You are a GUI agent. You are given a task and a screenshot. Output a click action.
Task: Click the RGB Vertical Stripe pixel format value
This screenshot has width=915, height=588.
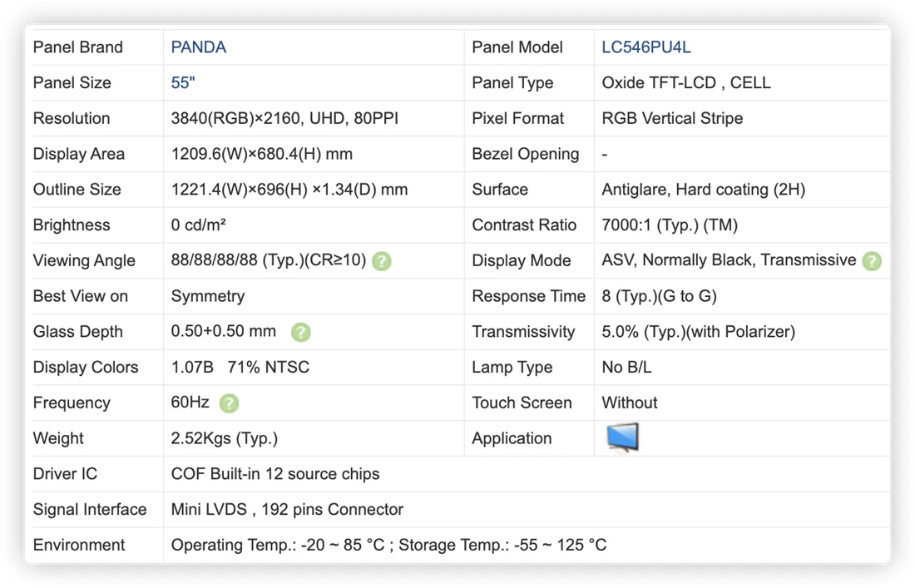(672, 118)
